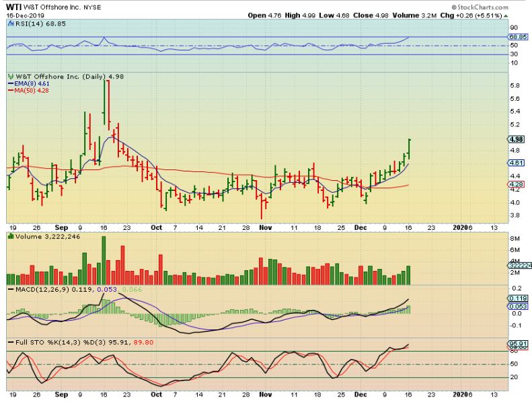Viewport: 532px width, 402px height.
Task: Click the 'Nov' label on the price-panel axis
Action: click(265, 228)
